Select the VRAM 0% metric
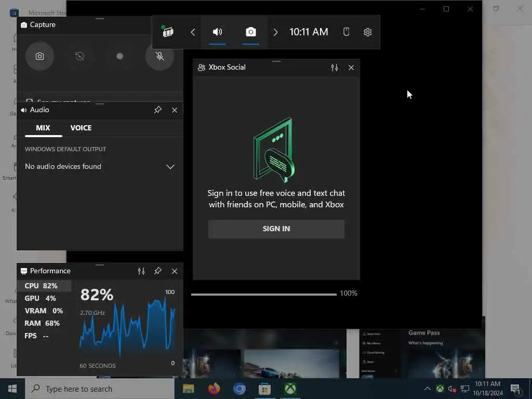Image resolution: width=532 pixels, height=399 pixels. point(44,311)
